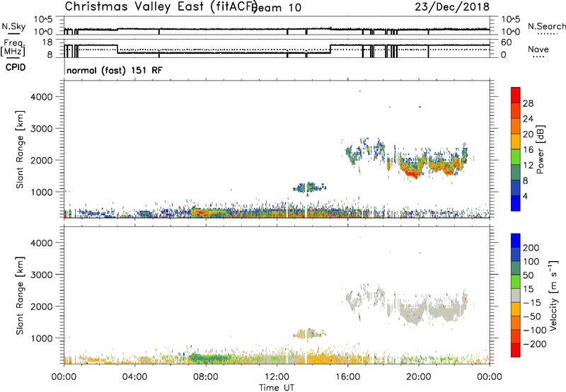
Task: Click the '18' frequency axis tick
Action: (x=47, y=42)
